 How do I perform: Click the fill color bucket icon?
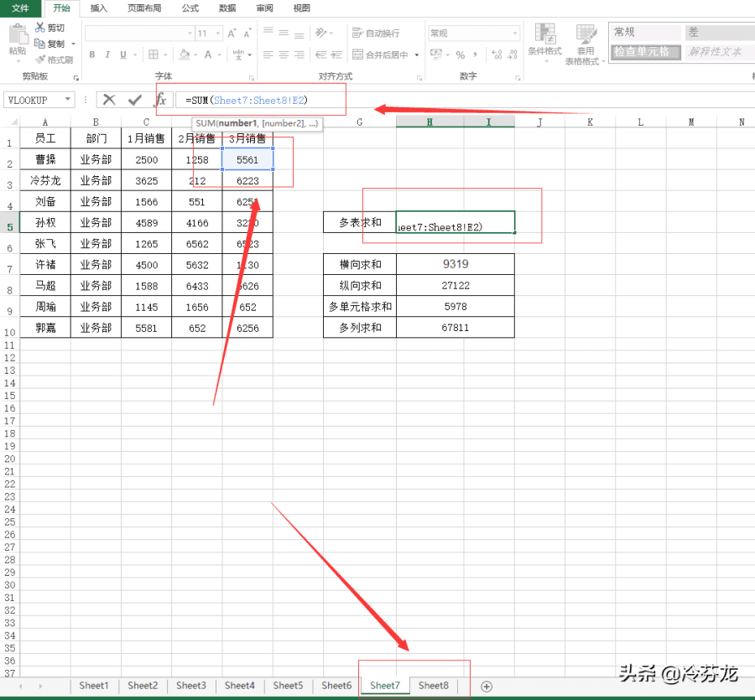[x=184, y=54]
